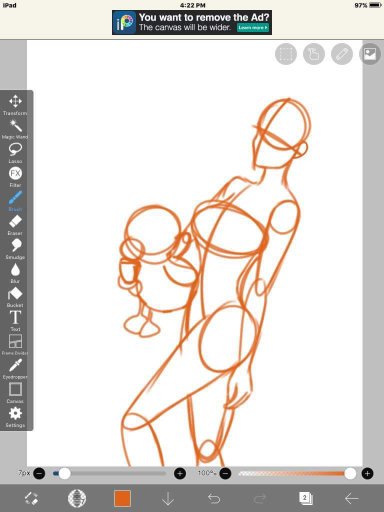Screen dimensions: 384x512
Task: Select the Blur tool
Action: pyautogui.click(x=15, y=273)
